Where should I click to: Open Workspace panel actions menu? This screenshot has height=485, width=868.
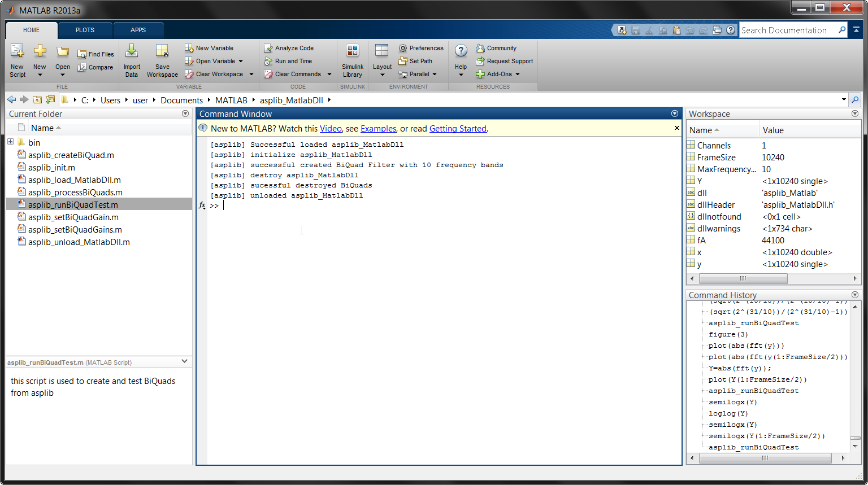pos(855,113)
